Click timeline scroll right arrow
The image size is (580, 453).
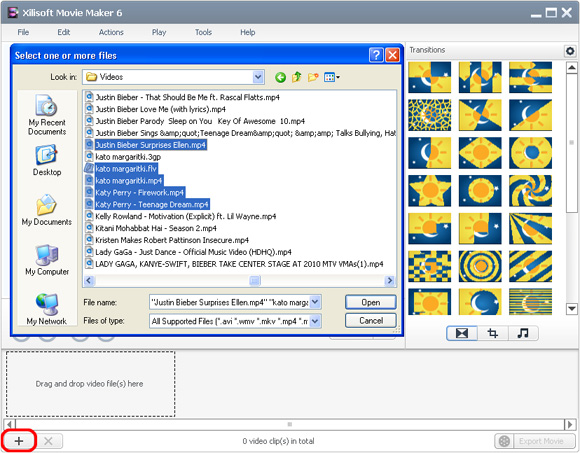pos(570,424)
